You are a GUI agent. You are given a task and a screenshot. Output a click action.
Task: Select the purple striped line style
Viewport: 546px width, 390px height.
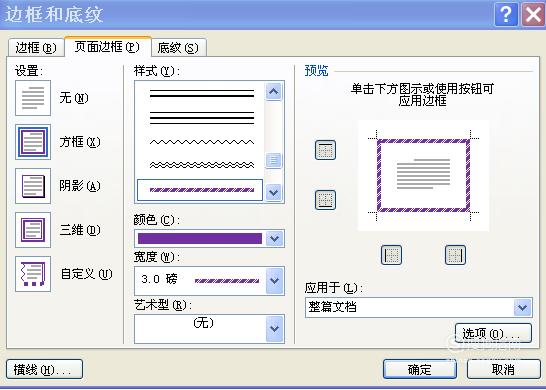(200, 190)
